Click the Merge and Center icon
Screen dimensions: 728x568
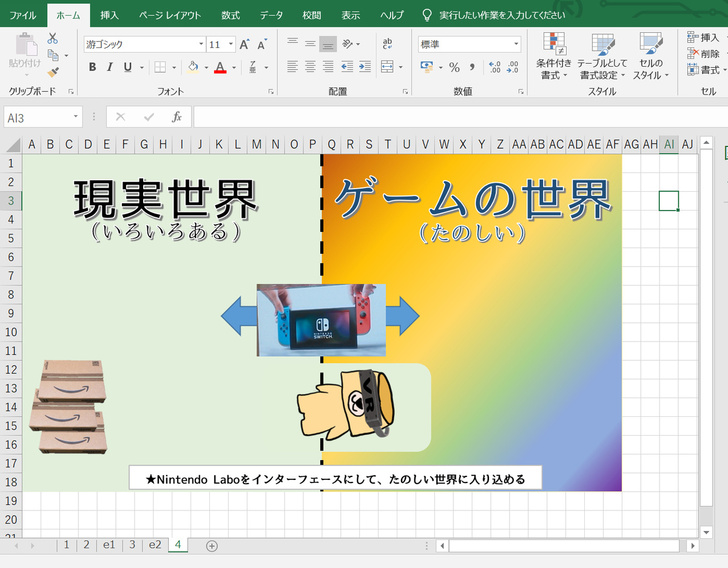[x=388, y=66]
